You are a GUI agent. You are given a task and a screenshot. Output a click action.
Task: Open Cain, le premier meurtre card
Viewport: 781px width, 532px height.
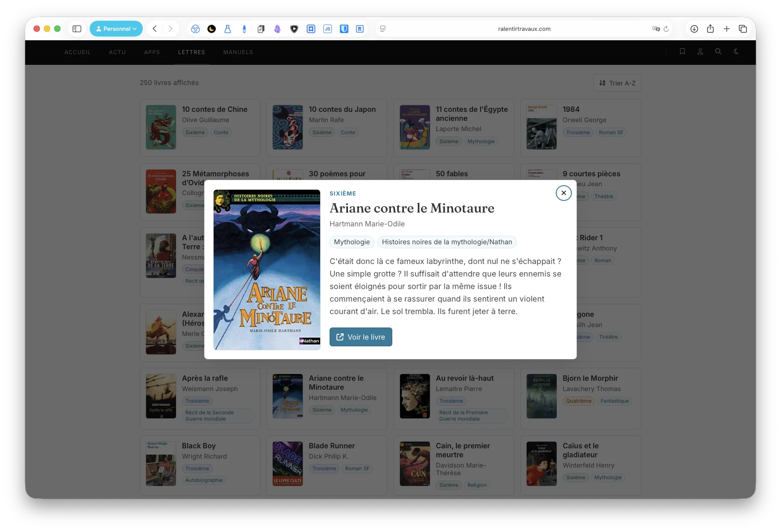coord(454,465)
